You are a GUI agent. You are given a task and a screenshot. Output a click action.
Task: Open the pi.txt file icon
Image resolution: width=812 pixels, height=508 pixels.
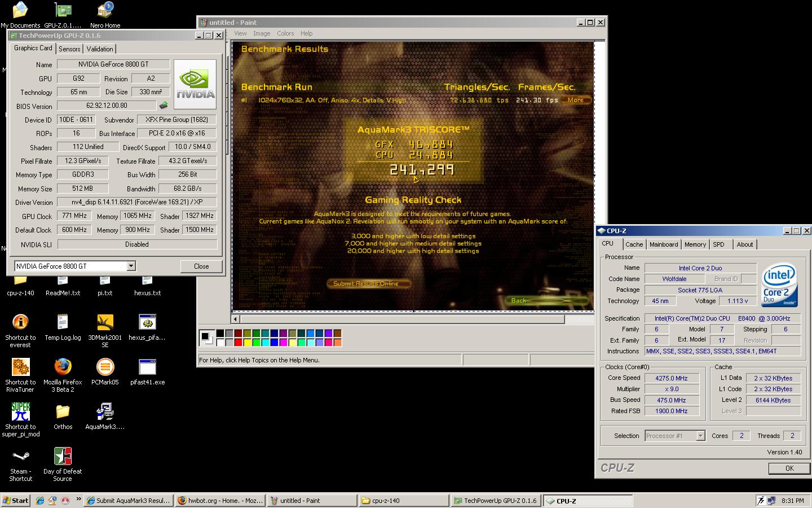click(105, 286)
